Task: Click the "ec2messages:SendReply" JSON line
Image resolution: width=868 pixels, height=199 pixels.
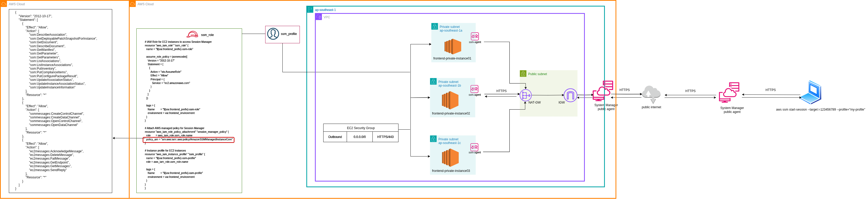Action: click(x=48, y=170)
